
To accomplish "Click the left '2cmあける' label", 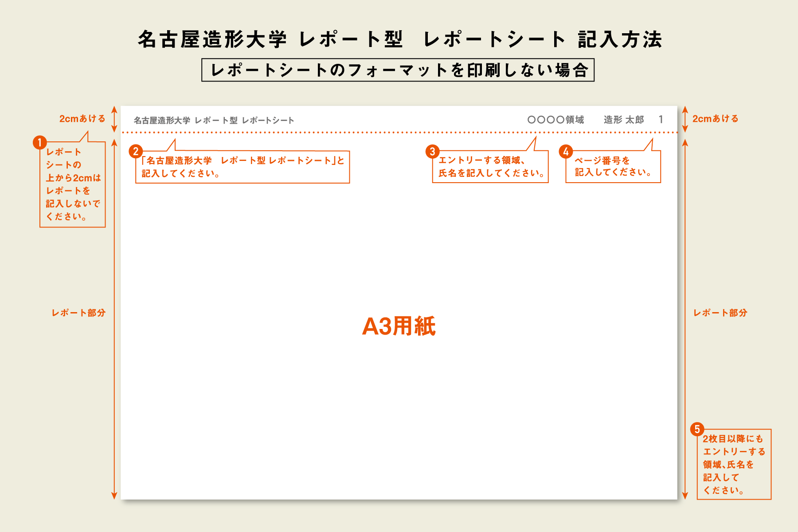I will tap(82, 119).
